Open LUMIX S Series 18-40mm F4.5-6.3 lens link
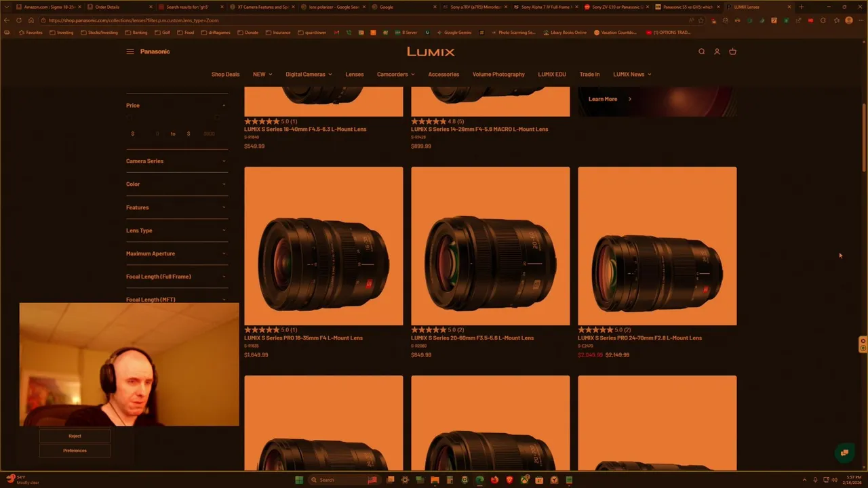This screenshot has width=868, height=488. [x=305, y=129]
